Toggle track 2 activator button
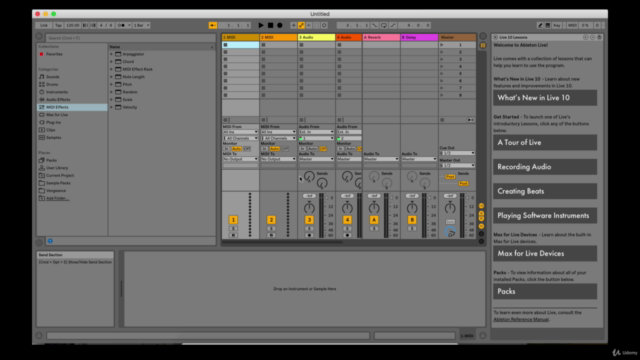Screen dimensions: 640x360 coord(271,220)
